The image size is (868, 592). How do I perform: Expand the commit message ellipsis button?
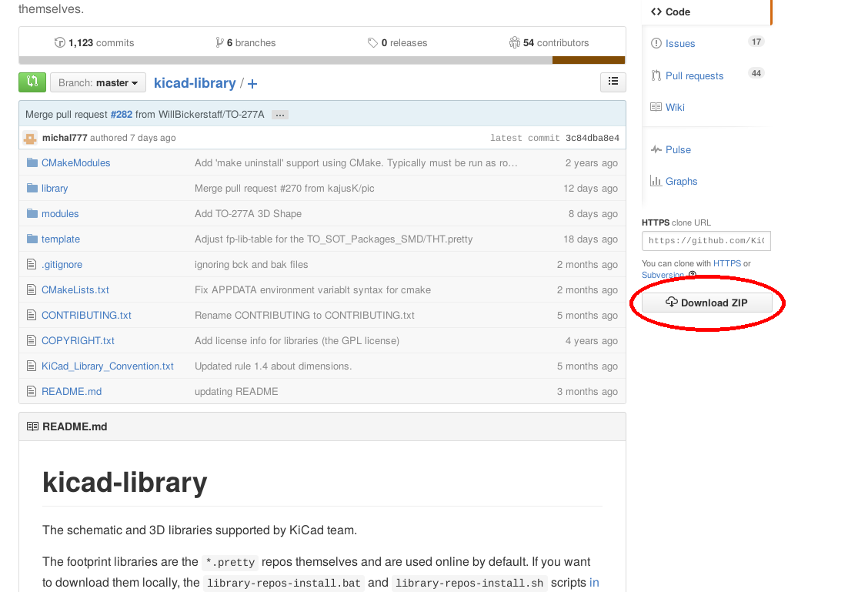tap(280, 115)
